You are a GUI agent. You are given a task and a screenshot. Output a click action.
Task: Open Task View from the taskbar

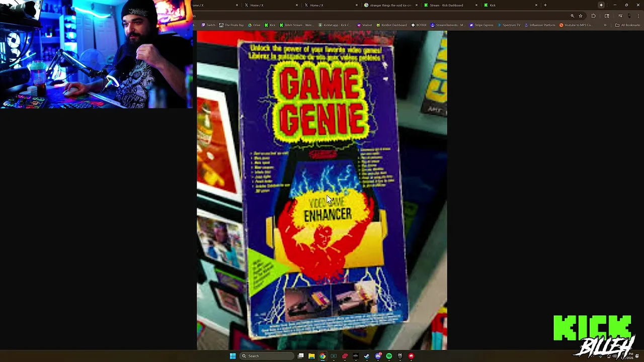300,356
